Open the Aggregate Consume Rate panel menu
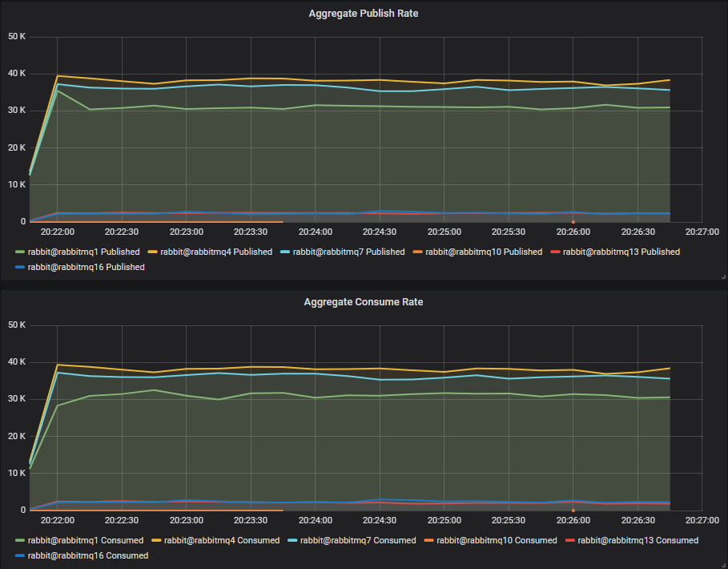 coord(364,302)
